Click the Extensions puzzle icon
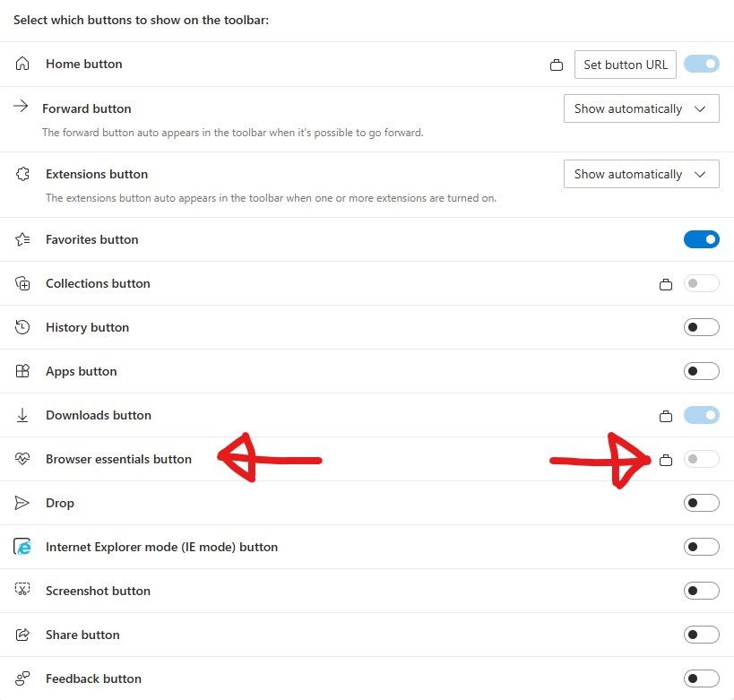 click(21, 174)
